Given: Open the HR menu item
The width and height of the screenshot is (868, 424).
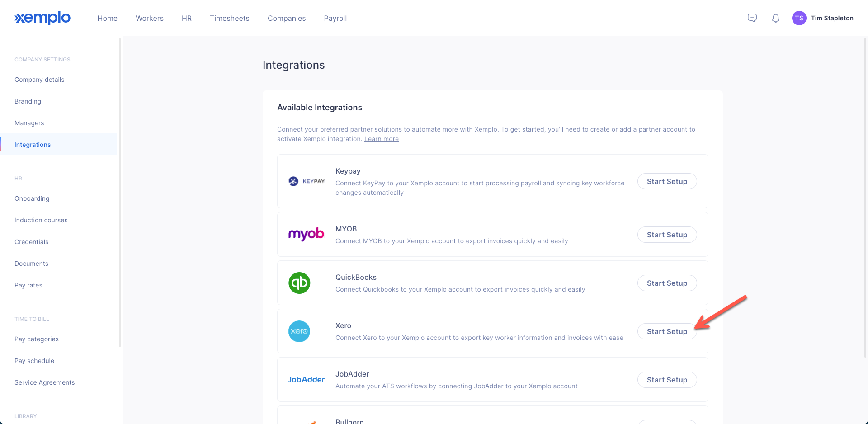Looking at the screenshot, I should point(187,18).
